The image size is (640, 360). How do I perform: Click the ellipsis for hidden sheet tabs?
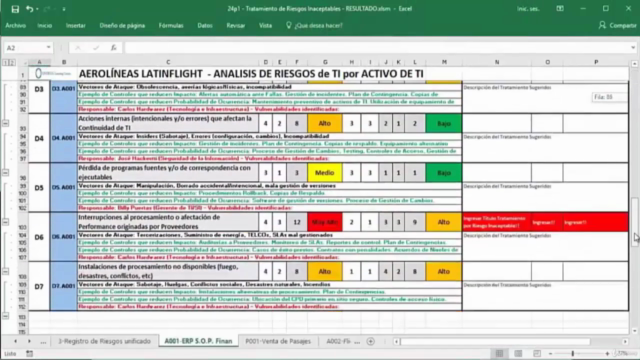(43, 342)
